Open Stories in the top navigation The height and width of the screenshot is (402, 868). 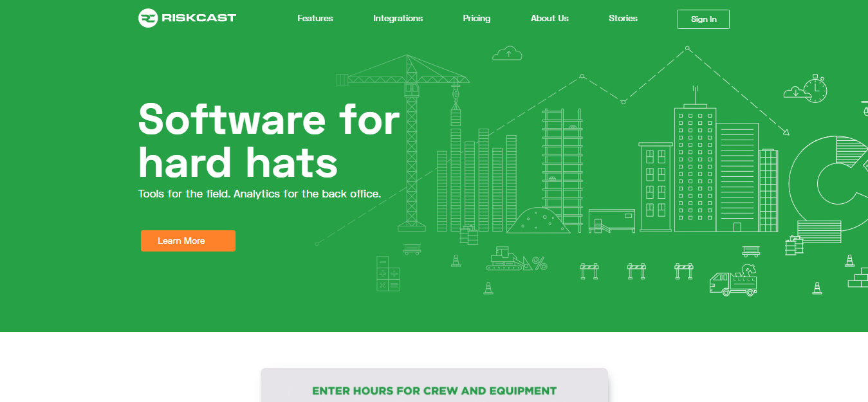(623, 19)
